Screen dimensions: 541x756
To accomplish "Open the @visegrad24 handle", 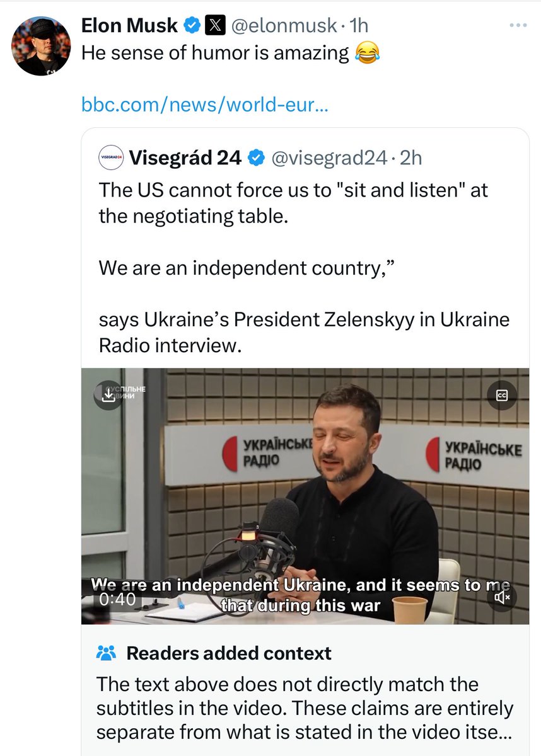I will (x=329, y=158).
